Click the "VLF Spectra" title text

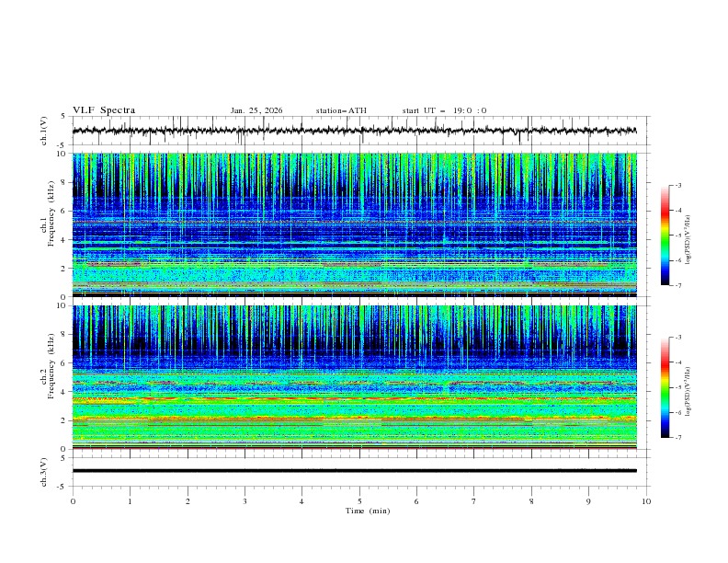coord(104,110)
